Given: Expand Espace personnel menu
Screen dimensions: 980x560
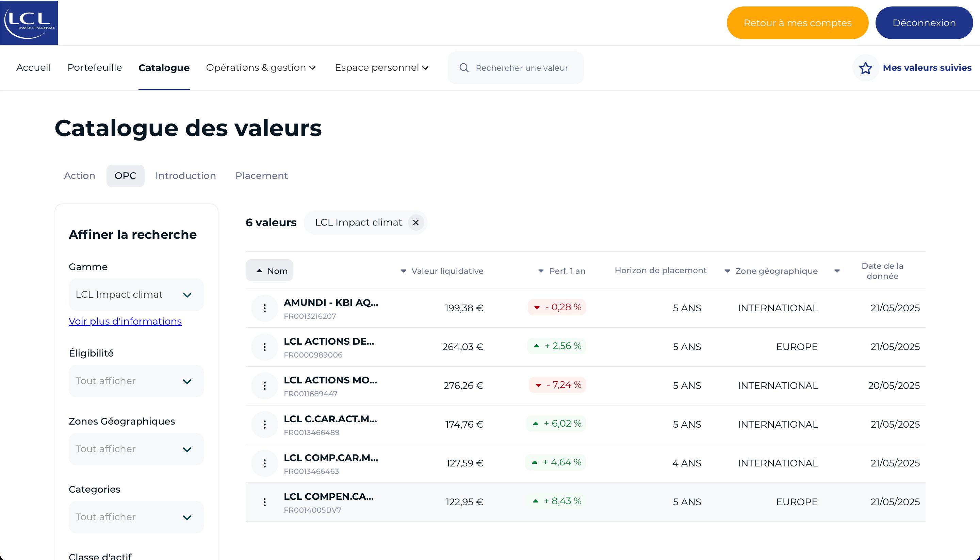Looking at the screenshot, I should point(381,68).
